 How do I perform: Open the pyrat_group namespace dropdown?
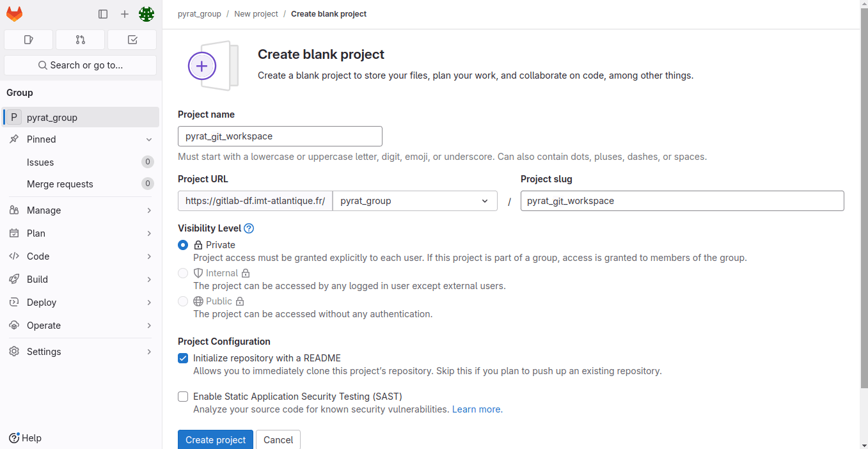(x=414, y=201)
